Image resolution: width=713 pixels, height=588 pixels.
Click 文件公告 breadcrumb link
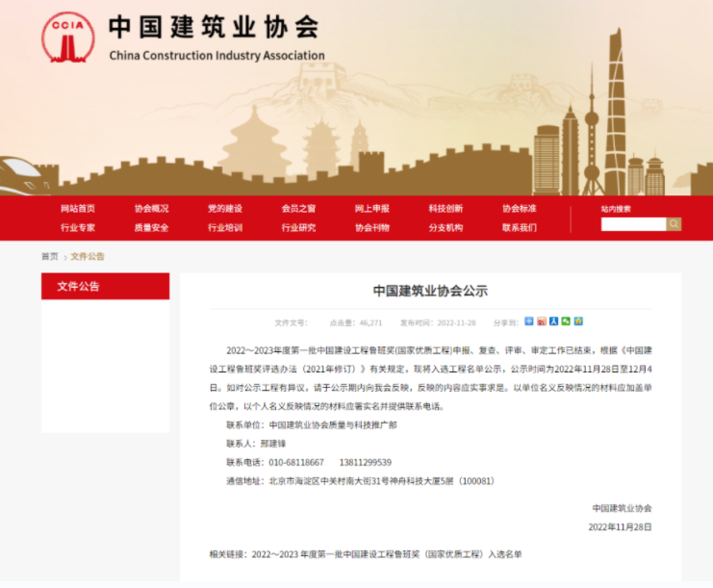pyautogui.click(x=88, y=257)
